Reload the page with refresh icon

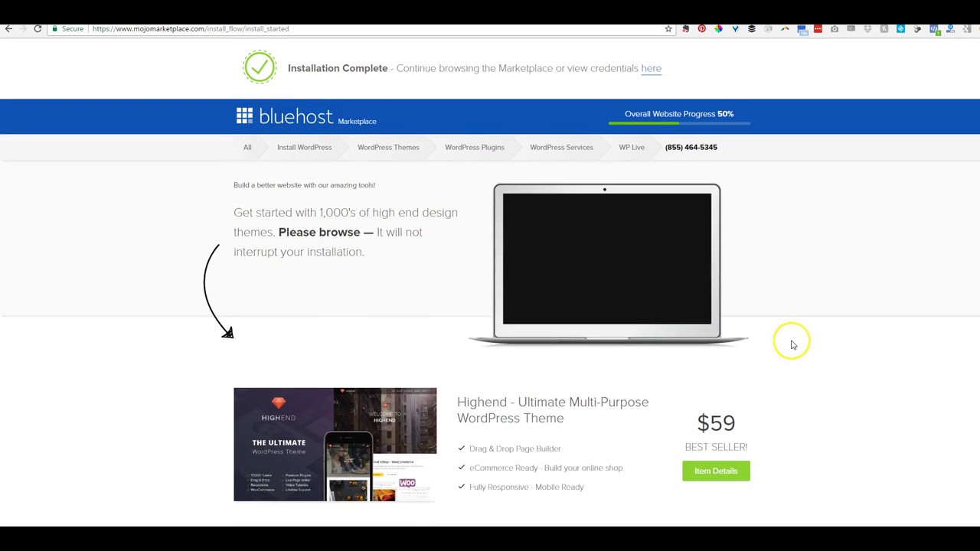[x=38, y=29]
